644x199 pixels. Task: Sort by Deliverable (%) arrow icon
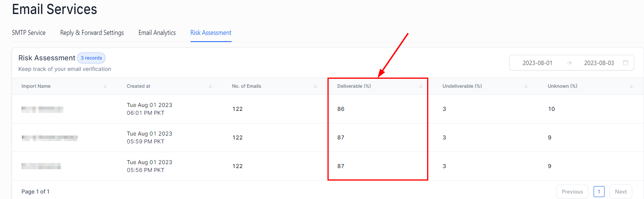coord(421,86)
